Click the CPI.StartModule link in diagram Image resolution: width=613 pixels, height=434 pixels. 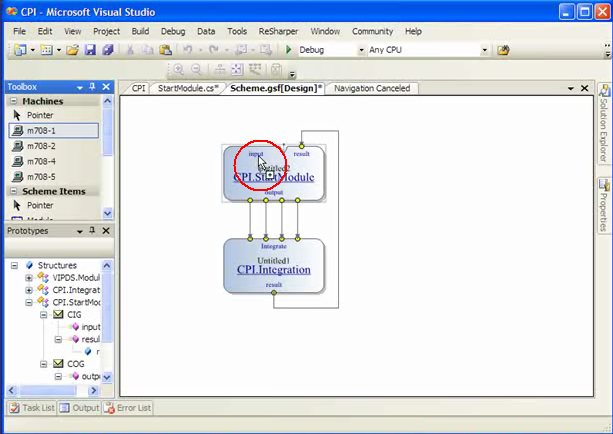tap(274, 177)
